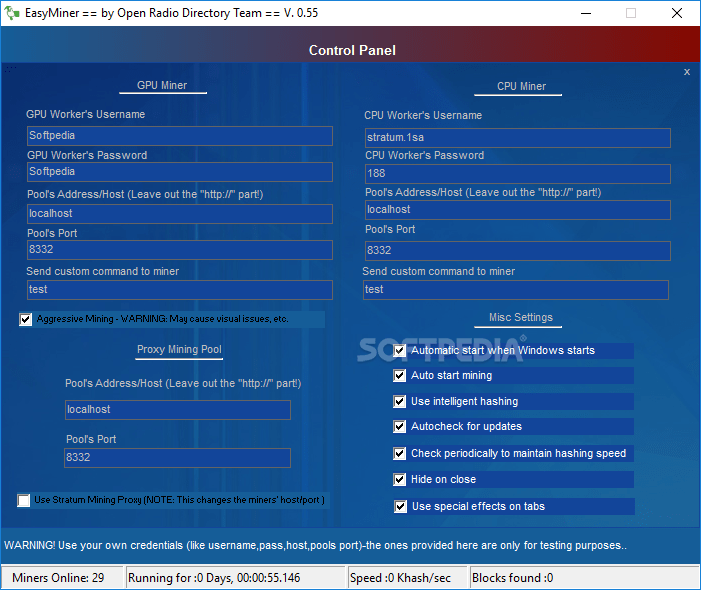
Task: Click CPU Worker's Username field with stratum.1sa
Action: click(518, 138)
